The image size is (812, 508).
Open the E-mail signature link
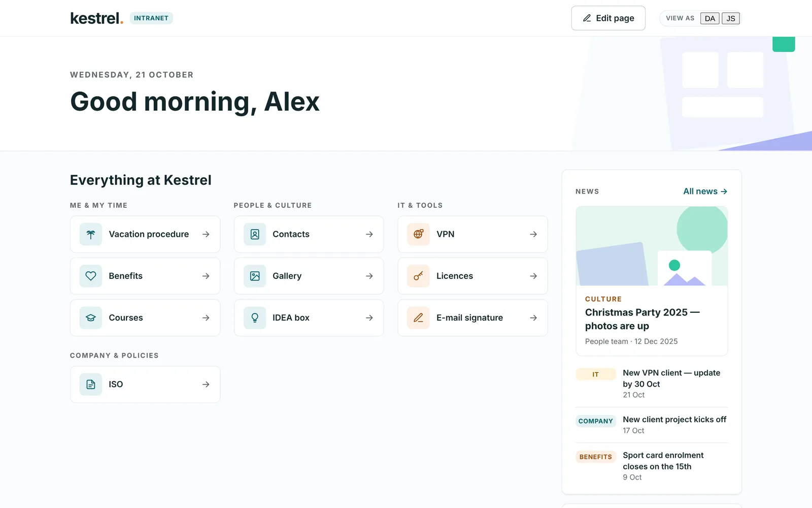[x=473, y=317]
